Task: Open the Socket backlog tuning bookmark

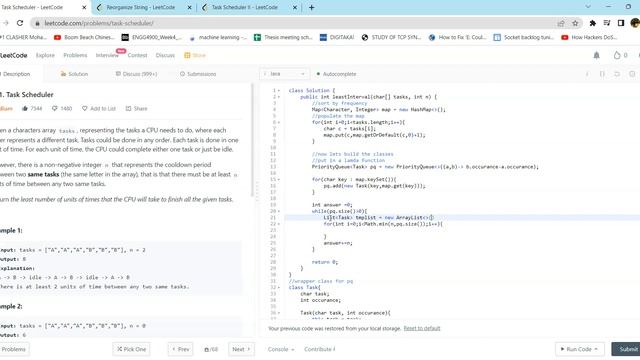Action: pos(524,37)
